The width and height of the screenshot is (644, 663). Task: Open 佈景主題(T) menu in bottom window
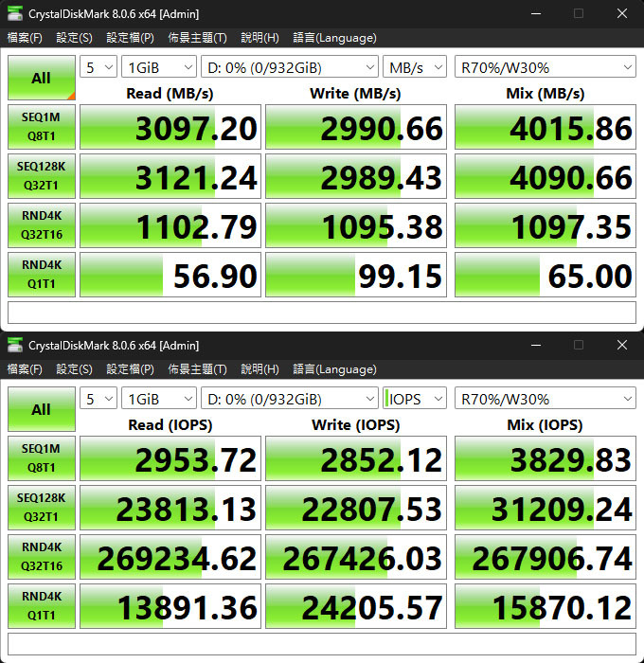(x=198, y=369)
